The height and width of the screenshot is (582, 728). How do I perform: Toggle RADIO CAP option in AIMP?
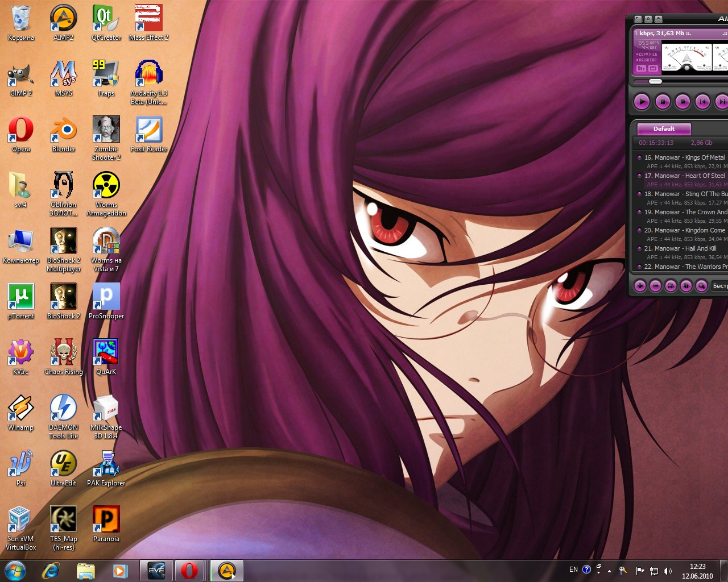tap(647, 60)
